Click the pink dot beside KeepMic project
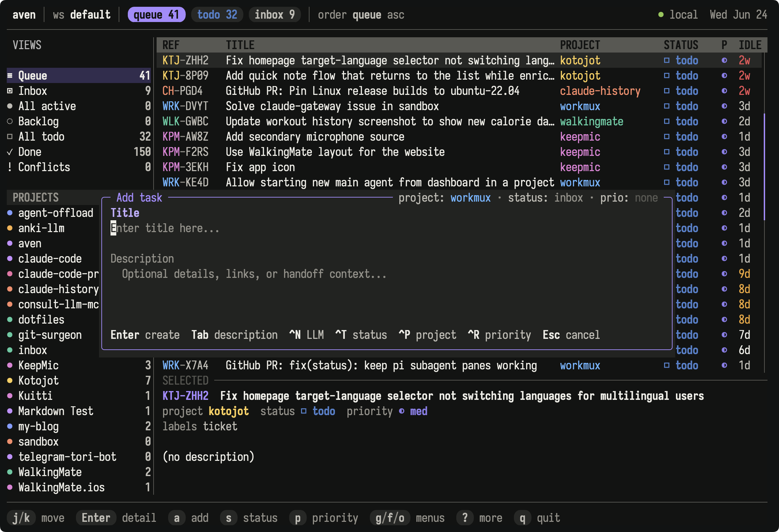Image resolution: width=779 pixels, height=532 pixels. [x=10, y=365]
